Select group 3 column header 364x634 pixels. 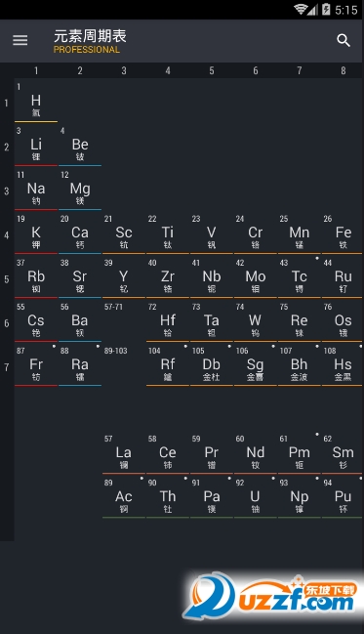pyautogui.click(x=124, y=70)
